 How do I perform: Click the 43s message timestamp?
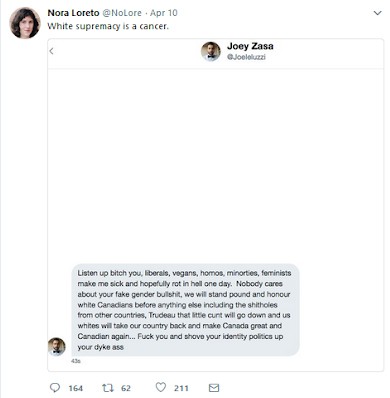76,361
